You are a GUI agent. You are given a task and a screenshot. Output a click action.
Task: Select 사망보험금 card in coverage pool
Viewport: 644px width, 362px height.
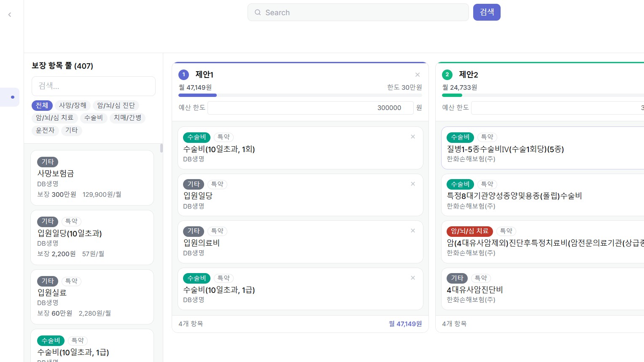click(92, 178)
